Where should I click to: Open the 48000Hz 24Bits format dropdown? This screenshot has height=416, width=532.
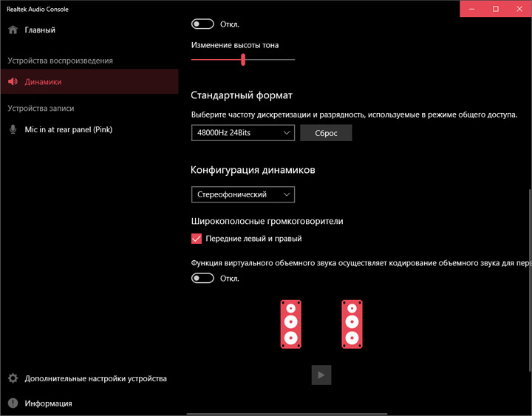pos(243,133)
